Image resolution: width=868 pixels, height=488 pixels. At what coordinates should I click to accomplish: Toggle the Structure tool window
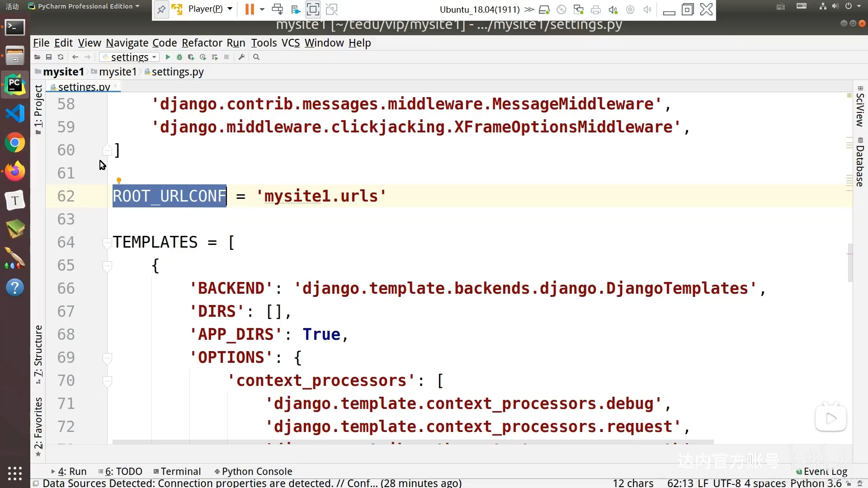(x=38, y=353)
